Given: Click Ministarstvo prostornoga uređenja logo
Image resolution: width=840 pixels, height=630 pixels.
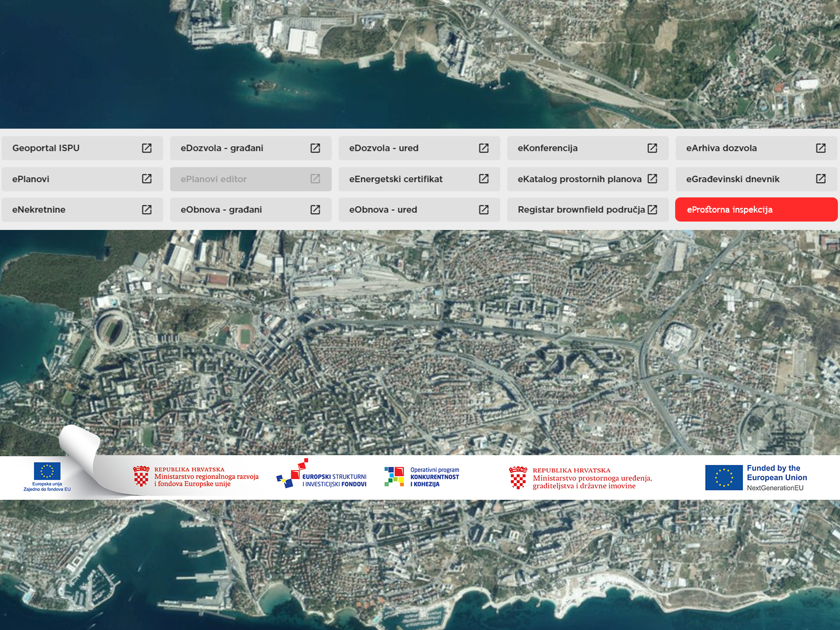Looking at the screenshot, I should pyautogui.click(x=581, y=478).
